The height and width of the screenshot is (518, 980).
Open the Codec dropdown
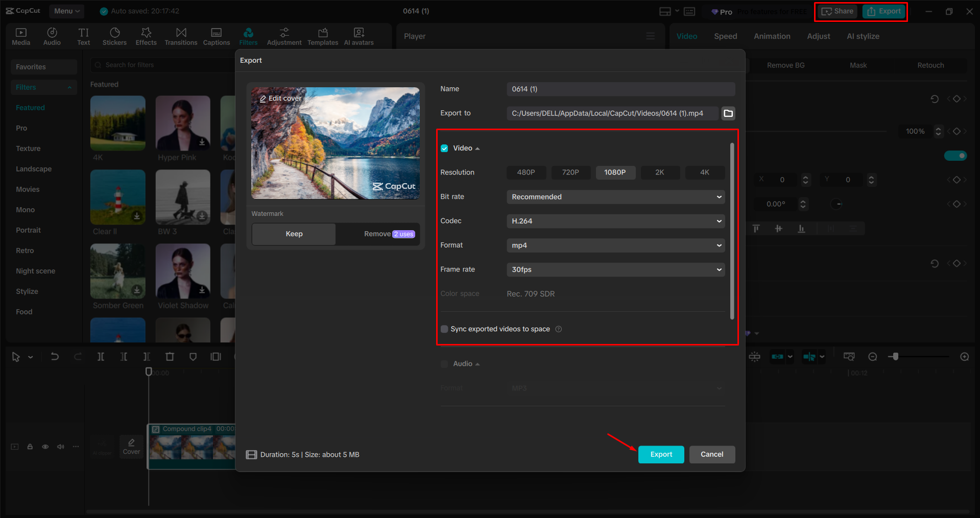coord(615,221)
